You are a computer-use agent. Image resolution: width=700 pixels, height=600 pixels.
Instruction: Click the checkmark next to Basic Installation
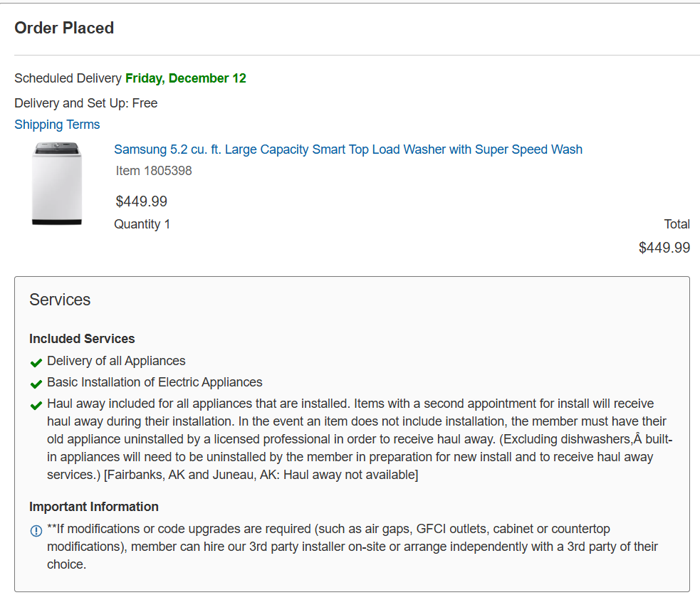click(x=36, y=384)
